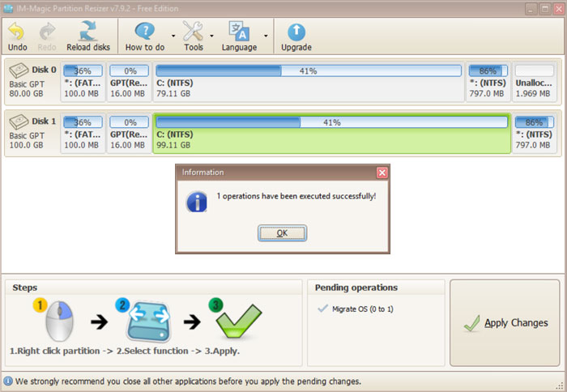Viewport: 567px width, 392px height.
Task: Select the Migrate OS (0 to 1) operation
Action: [x=362, y=309]
